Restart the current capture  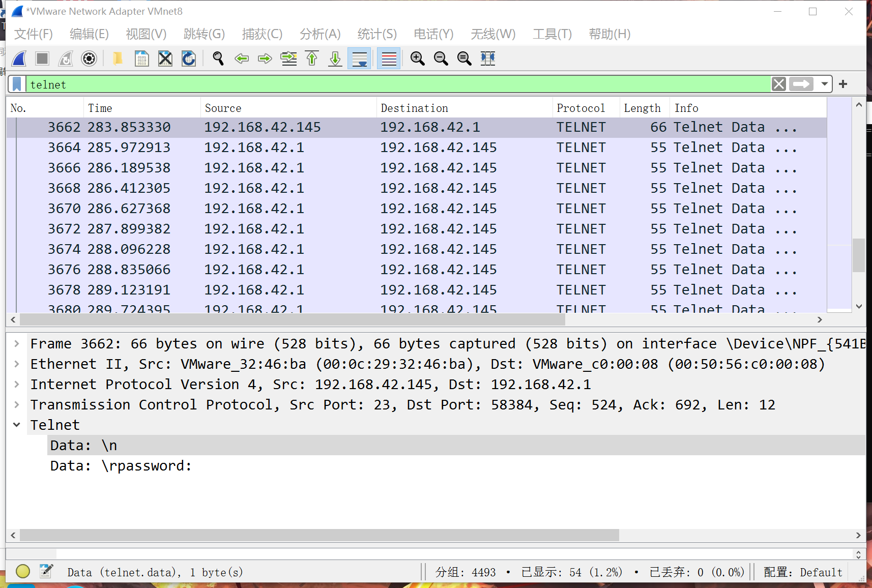(x=66, y=58)
